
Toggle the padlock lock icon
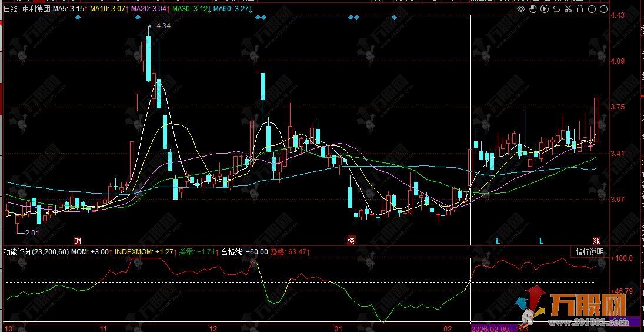[x=580, y=9]
